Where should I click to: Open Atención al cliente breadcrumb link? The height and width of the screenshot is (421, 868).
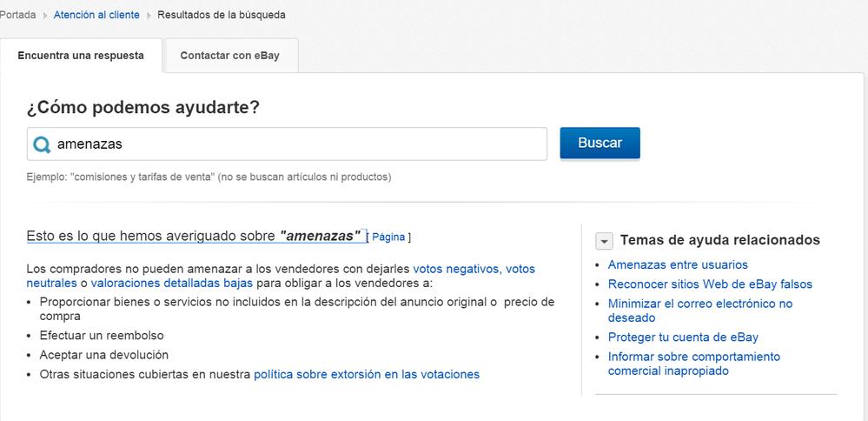(96, 15)
